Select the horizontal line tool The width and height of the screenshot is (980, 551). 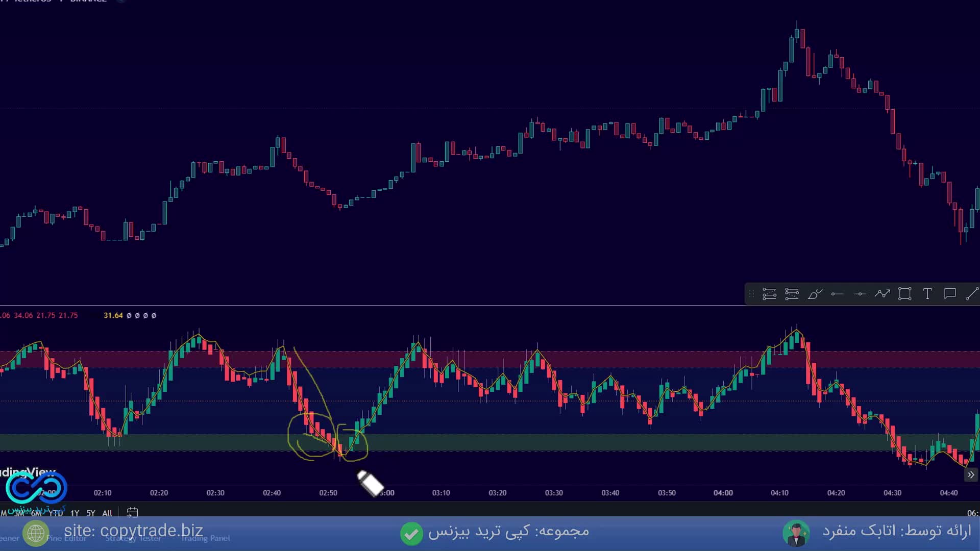pyautogui.click(x=860, y=294)
